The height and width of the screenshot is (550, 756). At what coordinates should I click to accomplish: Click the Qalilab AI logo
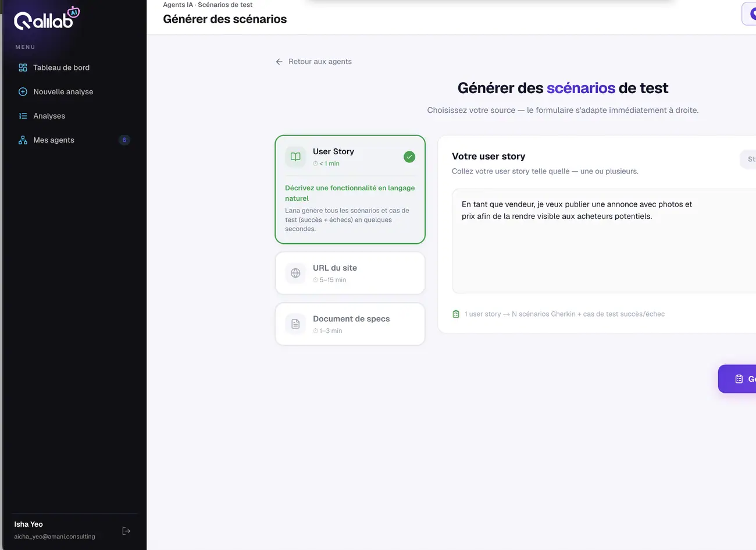coord(47,19)
